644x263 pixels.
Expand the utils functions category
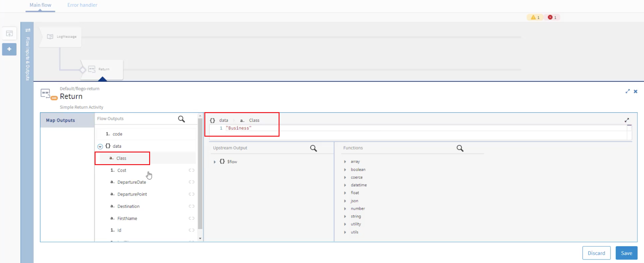tap(345, 232)
